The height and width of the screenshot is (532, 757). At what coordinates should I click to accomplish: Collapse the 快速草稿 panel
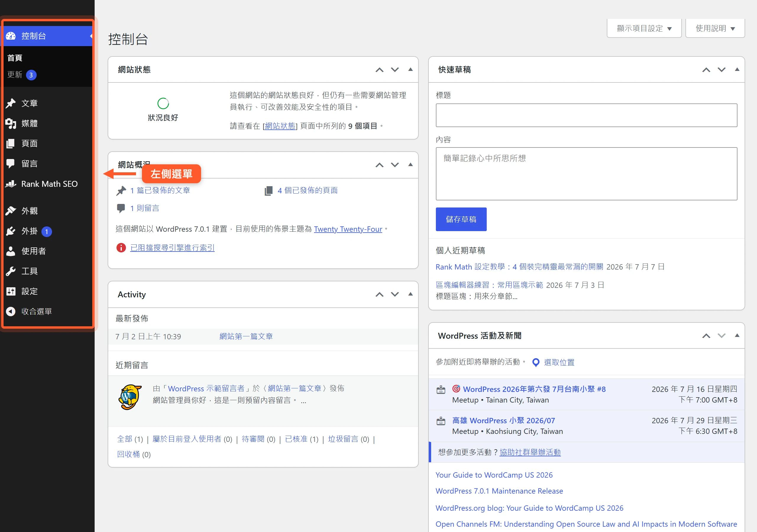coord(737,69)
